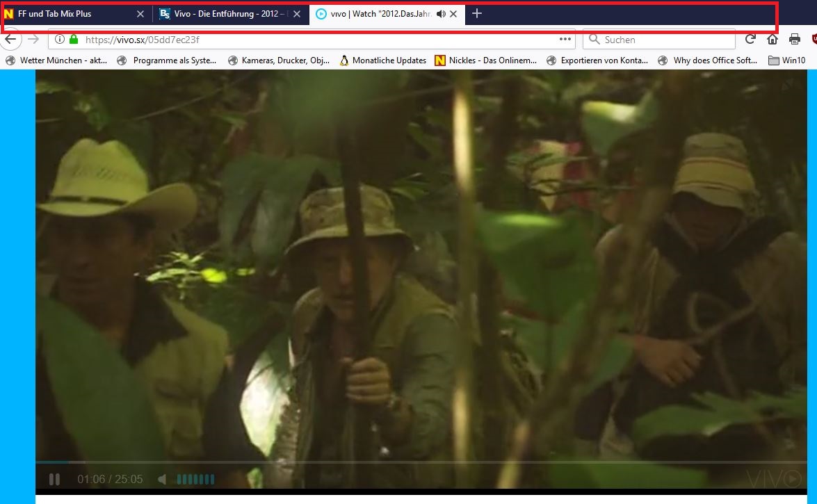The image size is (817, 504).
Task: View the green padlock connection details
Action: pos(74,39)
